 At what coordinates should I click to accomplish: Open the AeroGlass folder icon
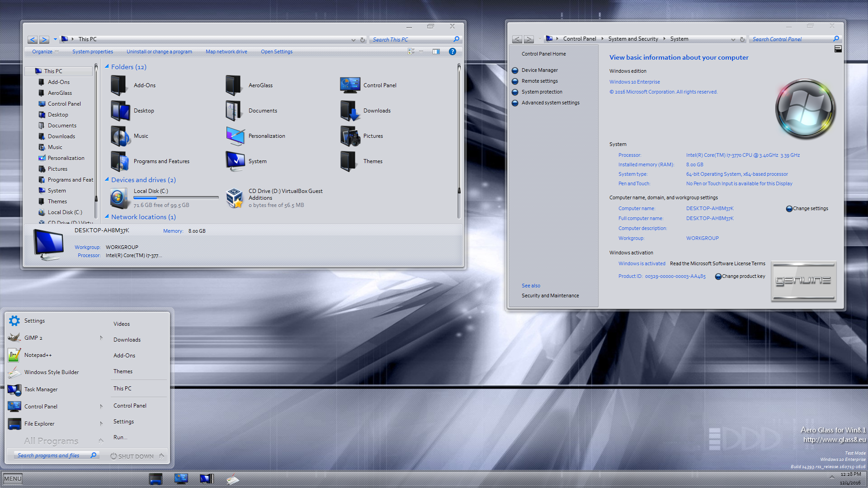[234, 85]
